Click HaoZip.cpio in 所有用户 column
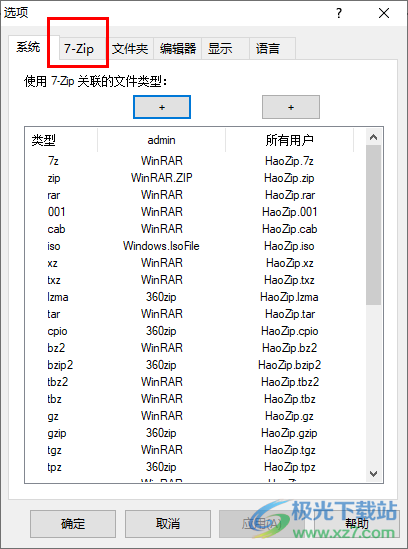The height and width of the screenshot is (549, 408). pos(290,331)
